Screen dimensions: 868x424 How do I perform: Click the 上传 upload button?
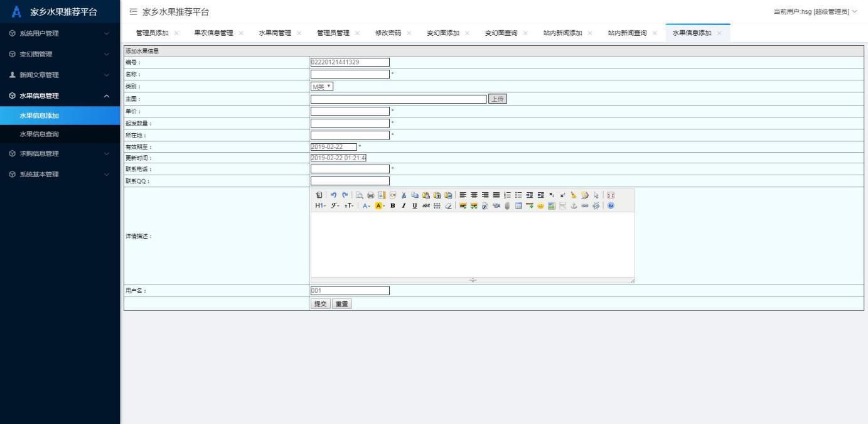click(497, 99)
